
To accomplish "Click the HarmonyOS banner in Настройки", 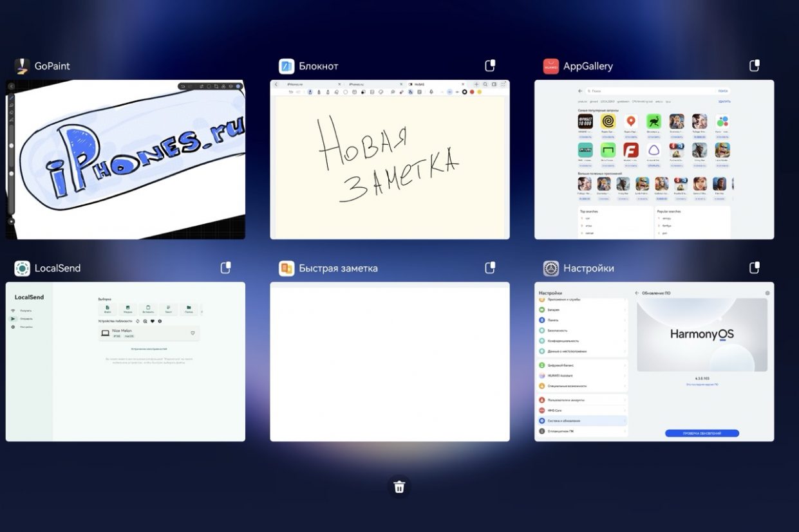I will pyautogui.click(x=702, y=335).
